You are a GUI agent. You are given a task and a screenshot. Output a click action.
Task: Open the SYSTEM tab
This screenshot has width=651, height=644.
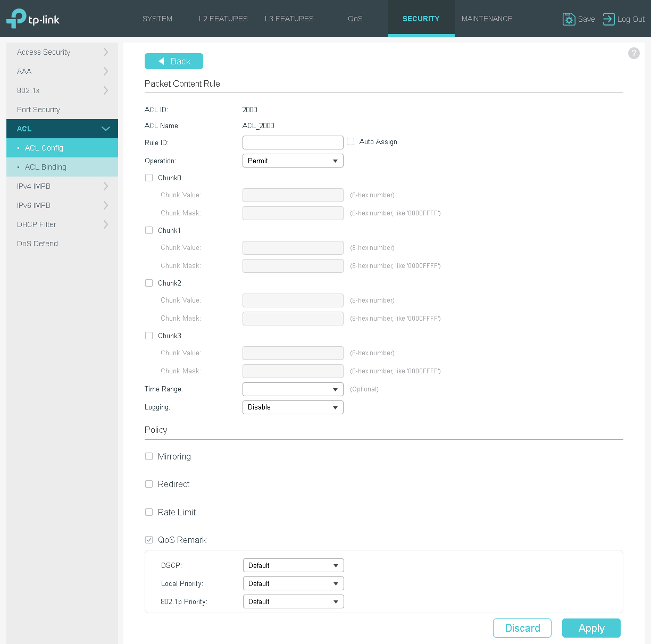[x=157, y=19]
